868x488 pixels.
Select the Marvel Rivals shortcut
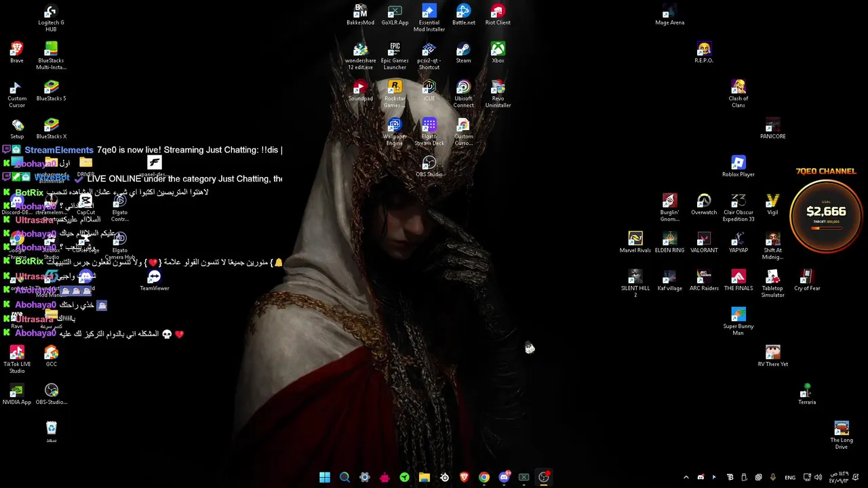tap(635, 243)
